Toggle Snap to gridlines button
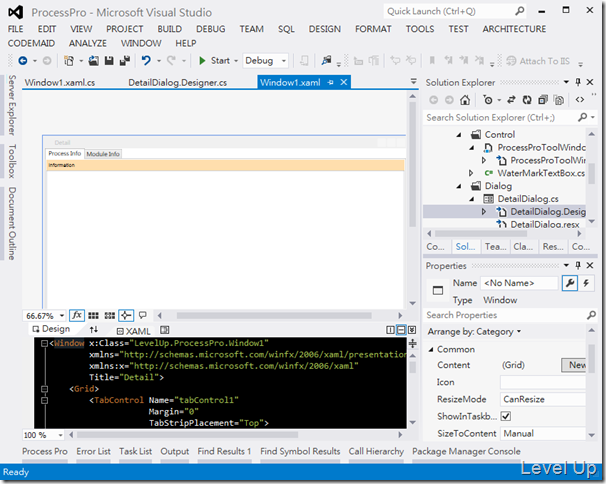606x484 pixels. click(x=110, y=315)
